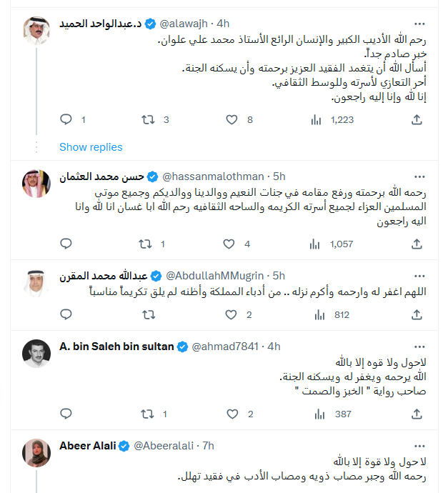Open A. bin Saleh bin sultan's avatar
Viewport: 448px width, 493px height.
pyautogui.click(x=36, y=354)
